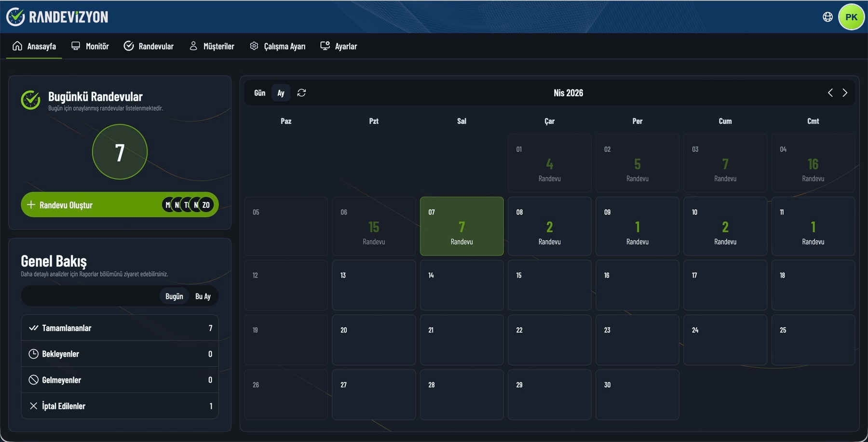This screenshot has height=442, width=868.
Task: Refresh the calendar with the reload icon
Action: (x=301, y=93)
